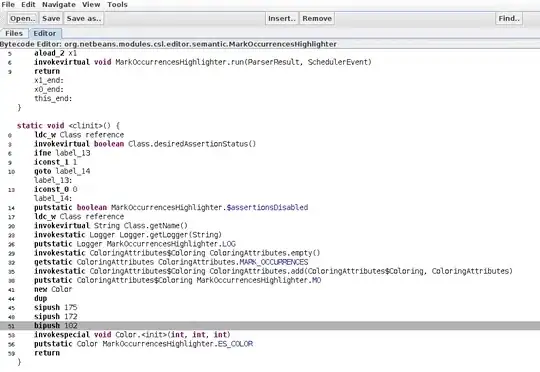Click the Save as.. button

pyautogui.click(x=84, y=18)
